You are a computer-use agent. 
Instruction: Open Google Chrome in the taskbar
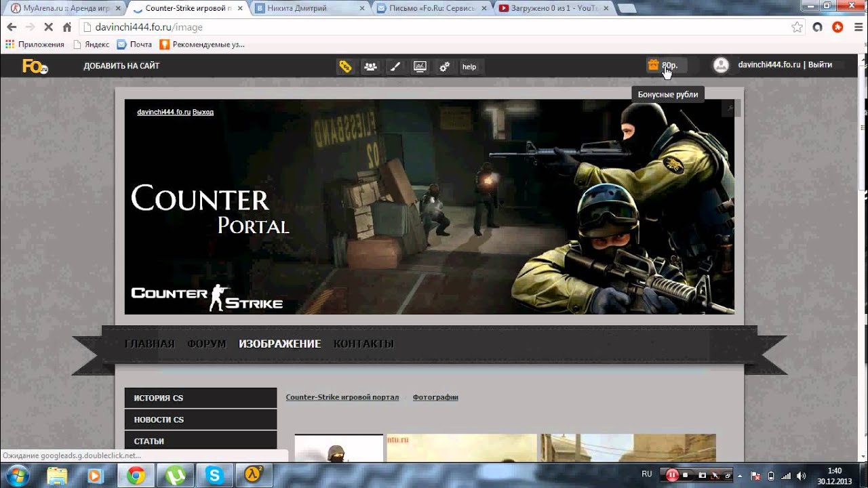click(135, 475)
